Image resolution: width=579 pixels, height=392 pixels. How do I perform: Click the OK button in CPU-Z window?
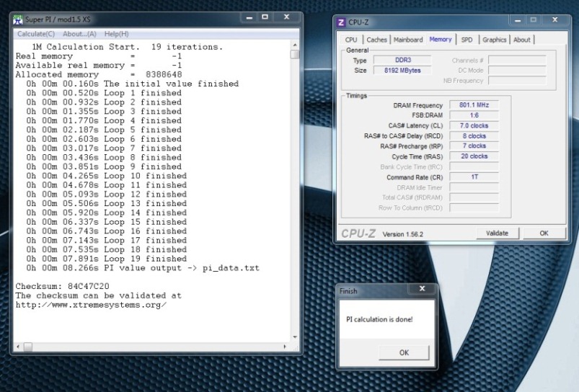pyautogui.click(x=544, y=233)
